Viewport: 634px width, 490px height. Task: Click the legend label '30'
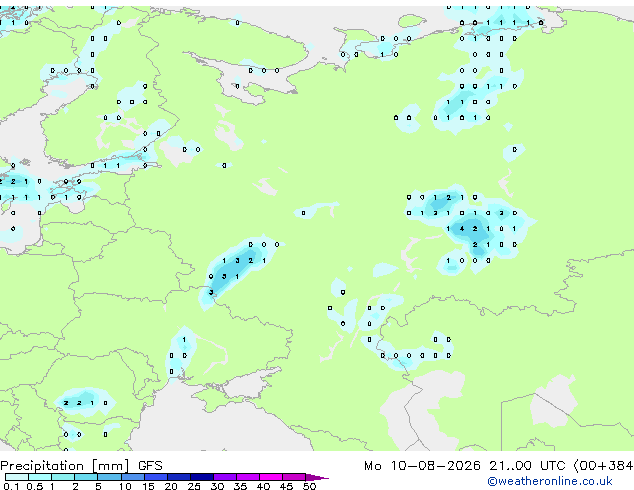click(x=217, y=486)
